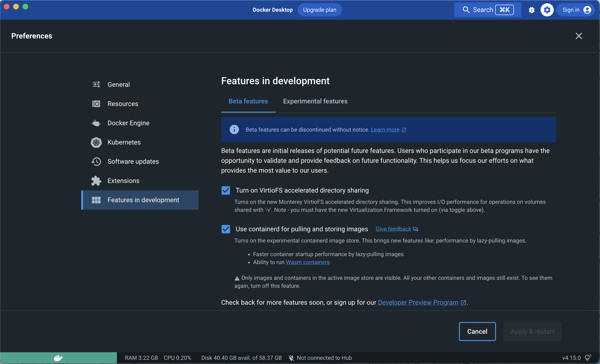Open the Developer Preview Program link
Viewport: 600px width, 364px height.
[x=418, y=303]
